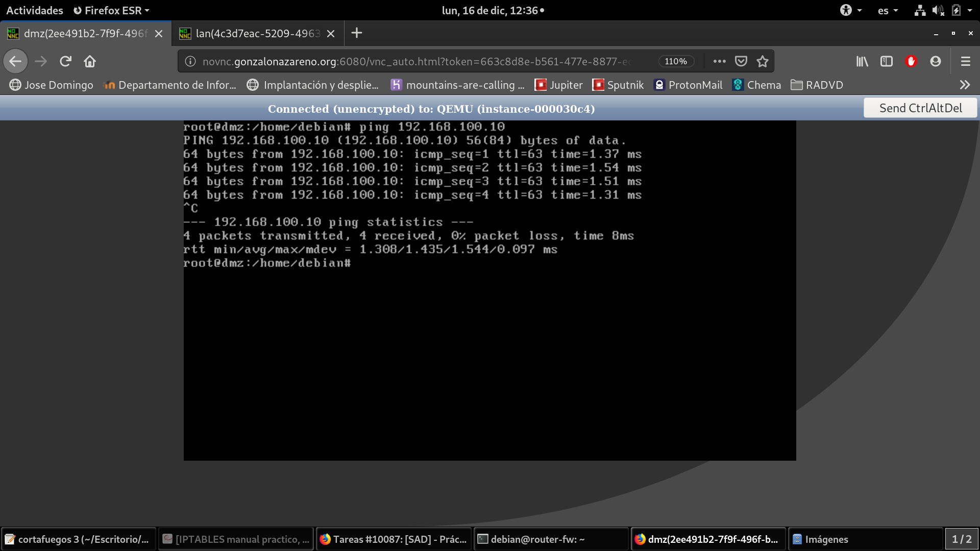
Task: Open the Actividades overview menu
Action: 34,10
